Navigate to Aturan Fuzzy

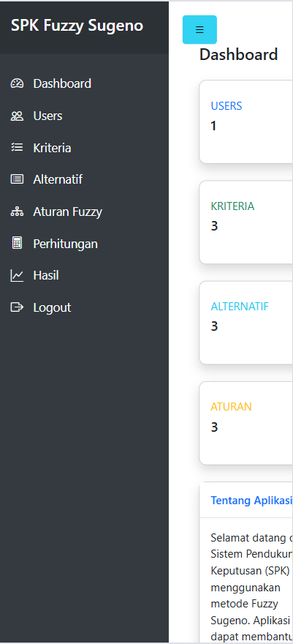pyautogui.click(x=85, y=211)
